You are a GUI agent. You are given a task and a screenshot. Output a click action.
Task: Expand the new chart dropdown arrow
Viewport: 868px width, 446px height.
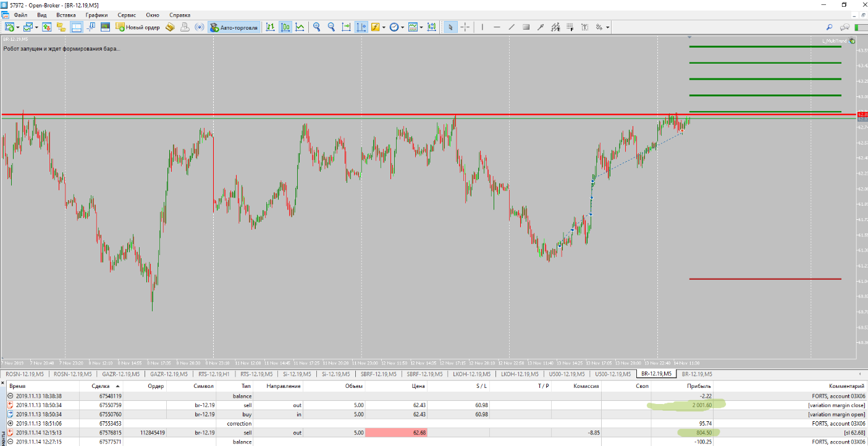click(18, 27)
